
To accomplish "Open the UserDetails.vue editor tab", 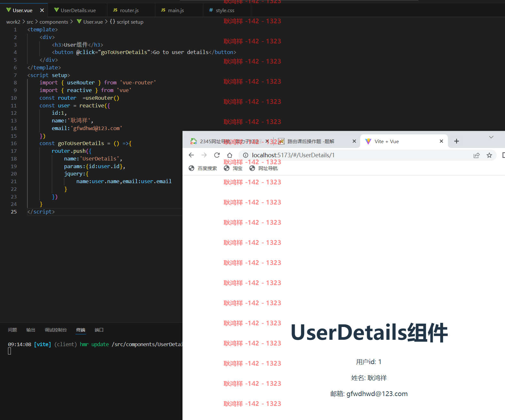I will click(x=75, y=10).
